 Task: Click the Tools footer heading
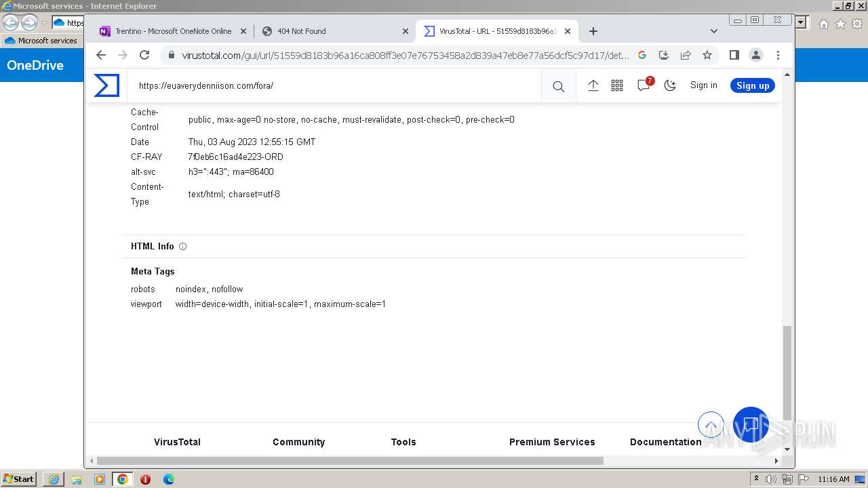403,442
